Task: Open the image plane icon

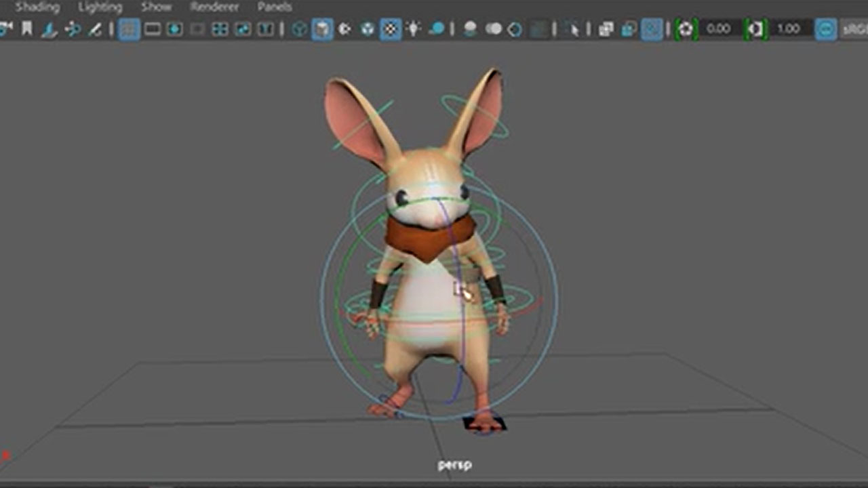Action: click(47, 30)
